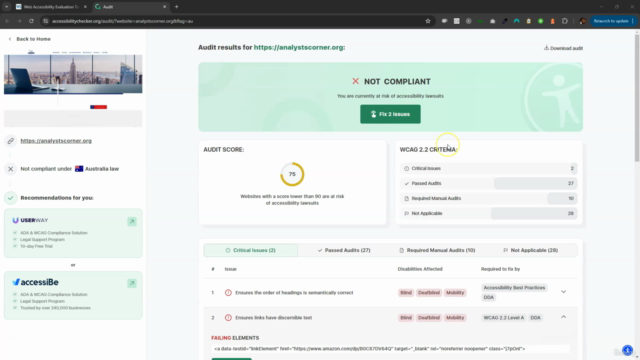Viewport: 640px width, 360px height.
Task: Click X icon beside NOT COMPLIANT heading
Action: [x=356, y=81]
